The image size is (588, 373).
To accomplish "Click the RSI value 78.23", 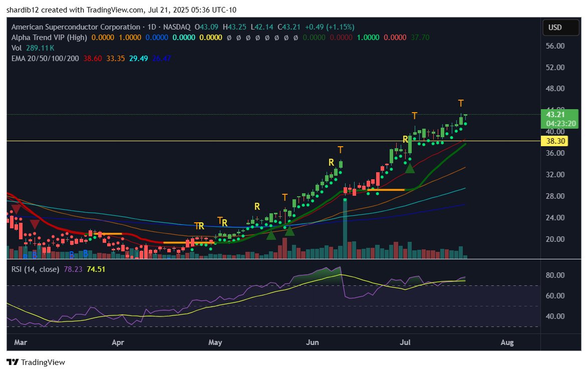I will coord(73,269).
